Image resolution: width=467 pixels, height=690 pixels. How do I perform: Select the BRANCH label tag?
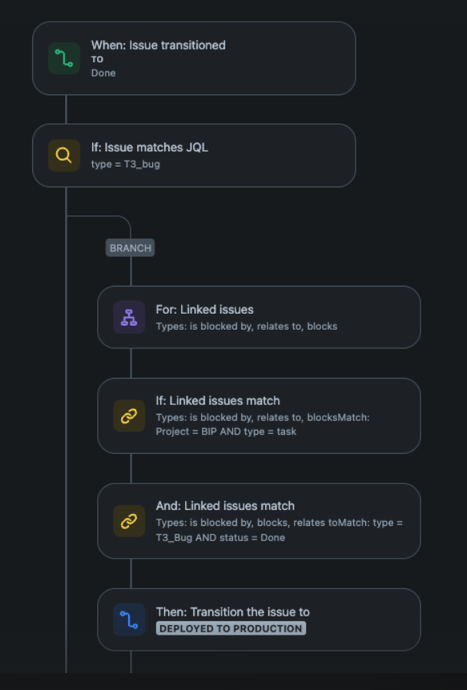pyautogui.click(x=130, y=248)
